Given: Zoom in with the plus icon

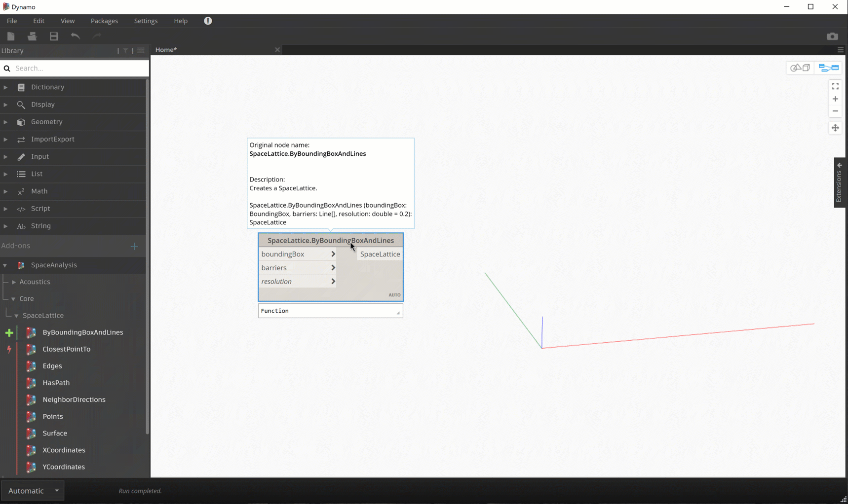Looking at the screenshot, I should pyautogui.click(x=835, y=99).
